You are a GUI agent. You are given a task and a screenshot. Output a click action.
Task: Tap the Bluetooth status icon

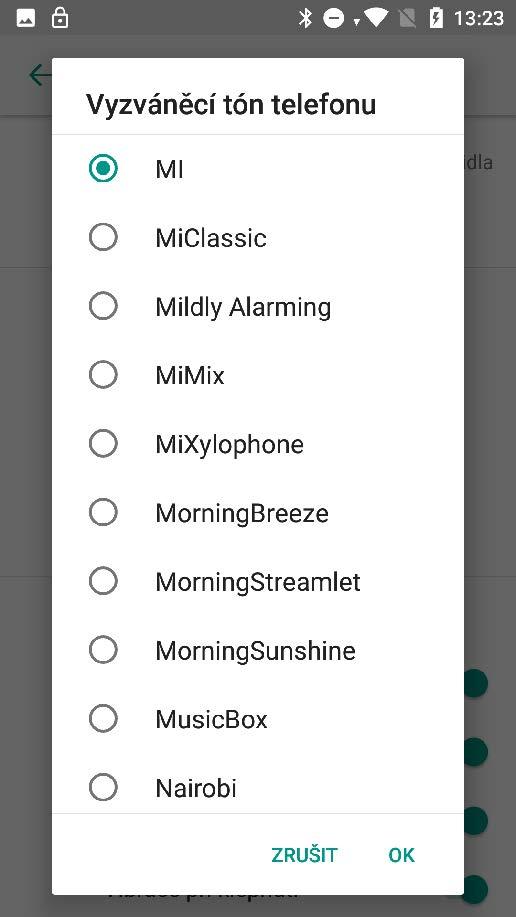[305, 18]
